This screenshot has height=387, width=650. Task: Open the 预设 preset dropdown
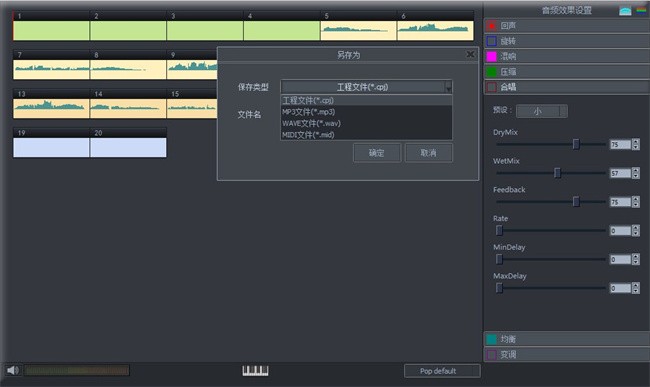542,111
